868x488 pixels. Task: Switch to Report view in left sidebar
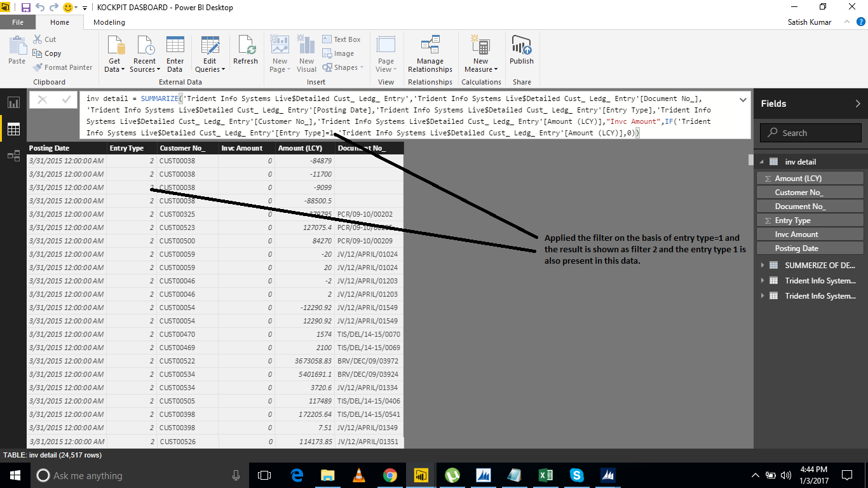(13, 103)
